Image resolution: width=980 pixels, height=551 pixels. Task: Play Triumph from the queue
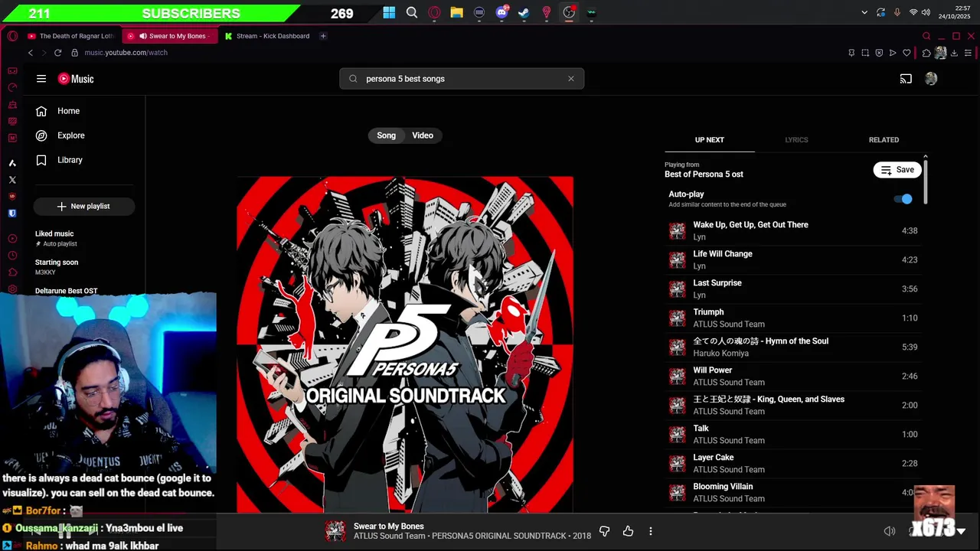793,318
